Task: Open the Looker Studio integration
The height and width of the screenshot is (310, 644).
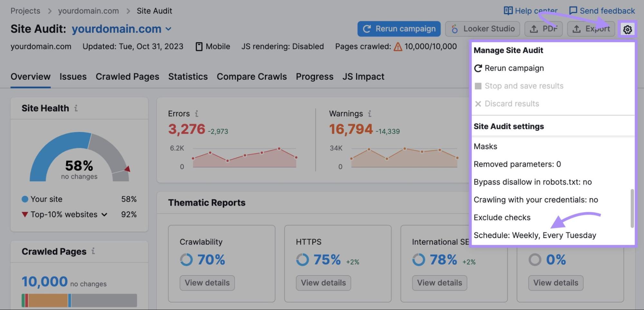Action: coord(482,29)
